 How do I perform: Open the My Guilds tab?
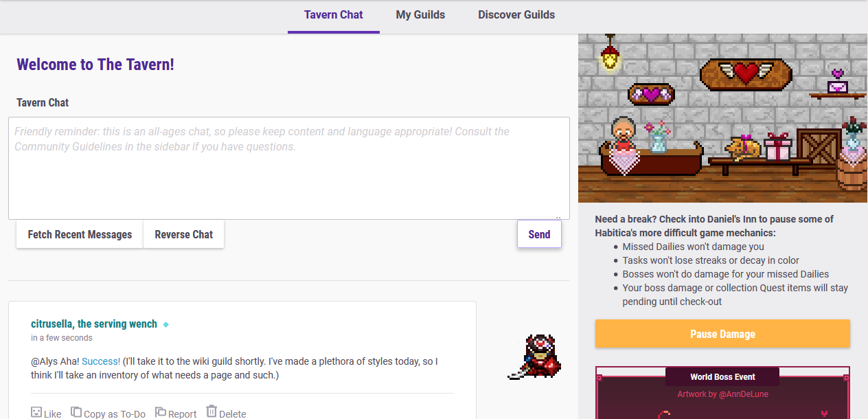click(420, 15)
